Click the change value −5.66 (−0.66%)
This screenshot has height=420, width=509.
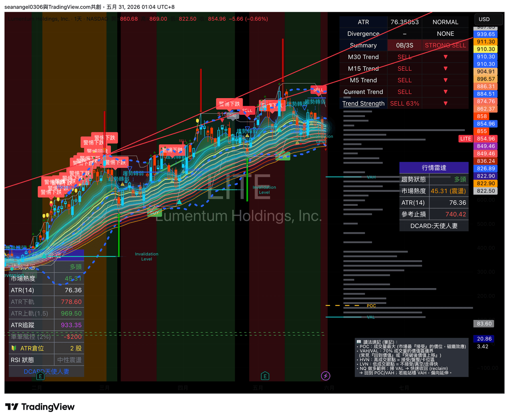[x=249, y=19]
